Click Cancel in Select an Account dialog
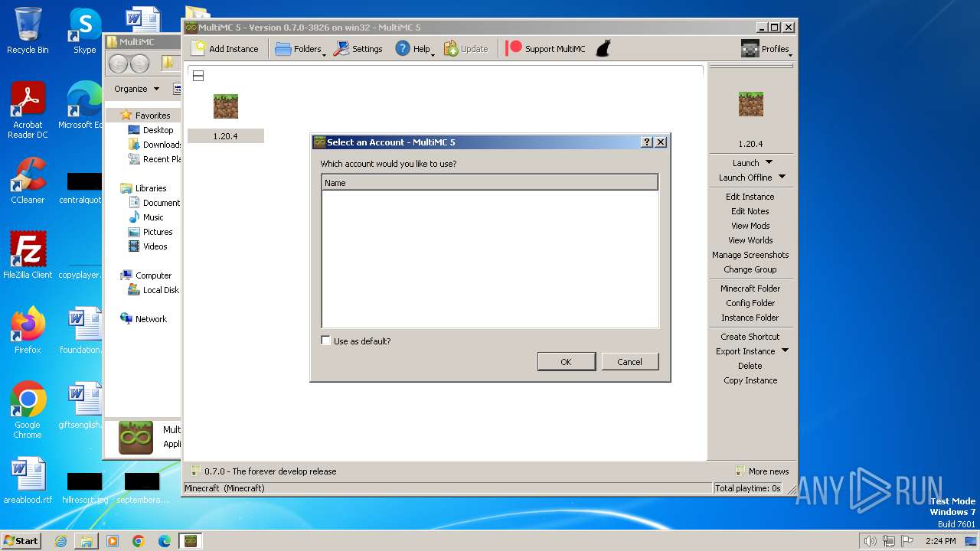 point(630,362)
